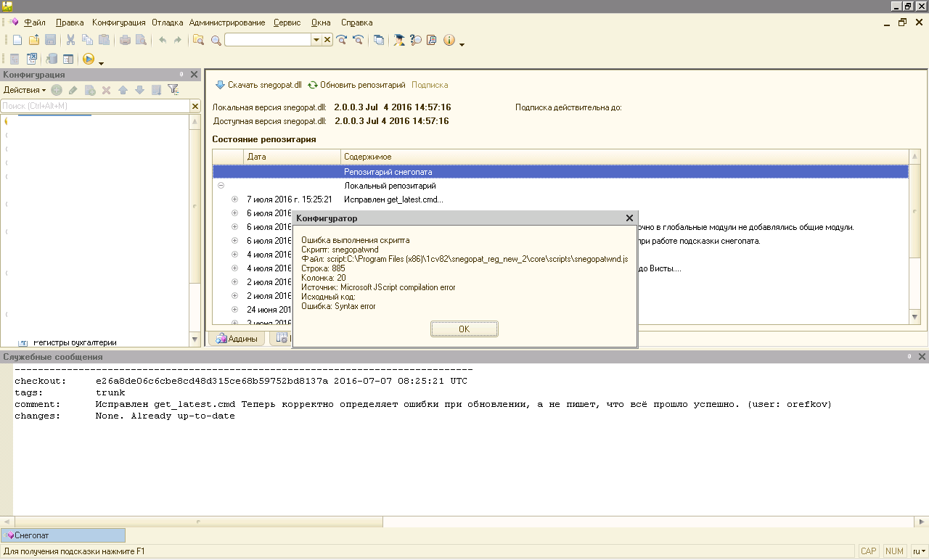Open the Окна menu

pos(321,22)
